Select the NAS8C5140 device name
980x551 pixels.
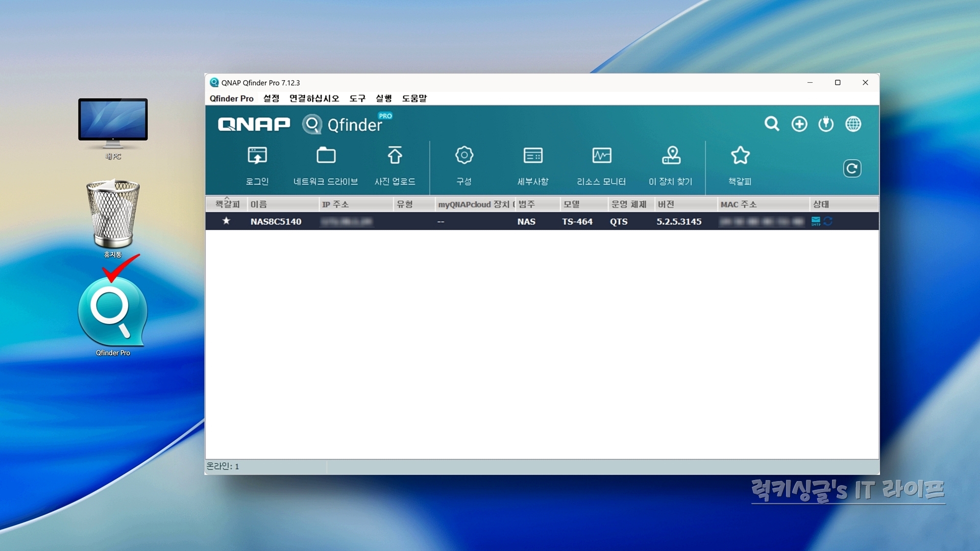pos(276,221)
